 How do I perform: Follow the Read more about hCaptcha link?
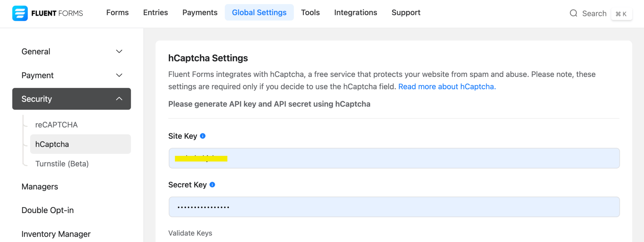pos(447,87)
